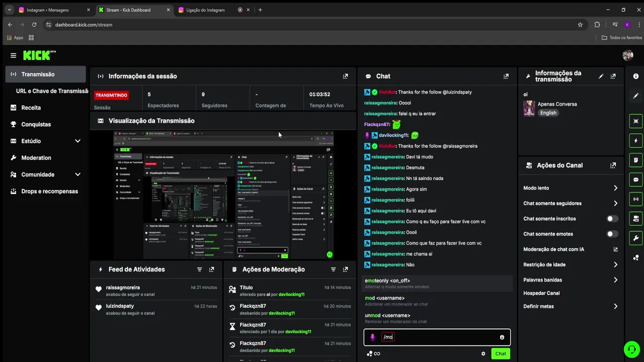Click the chat message input field
The width and height of the screenshot is (644, 362).
click(x=437, y=337)
